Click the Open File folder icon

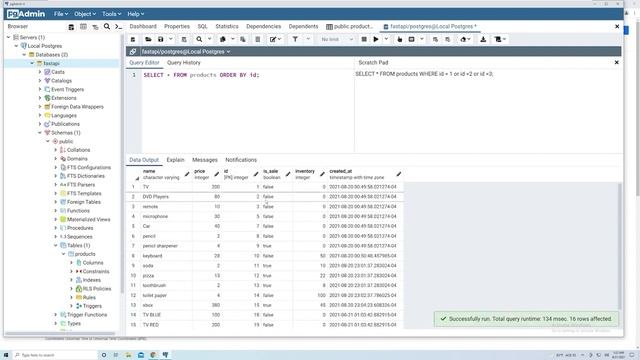point(148,39)
